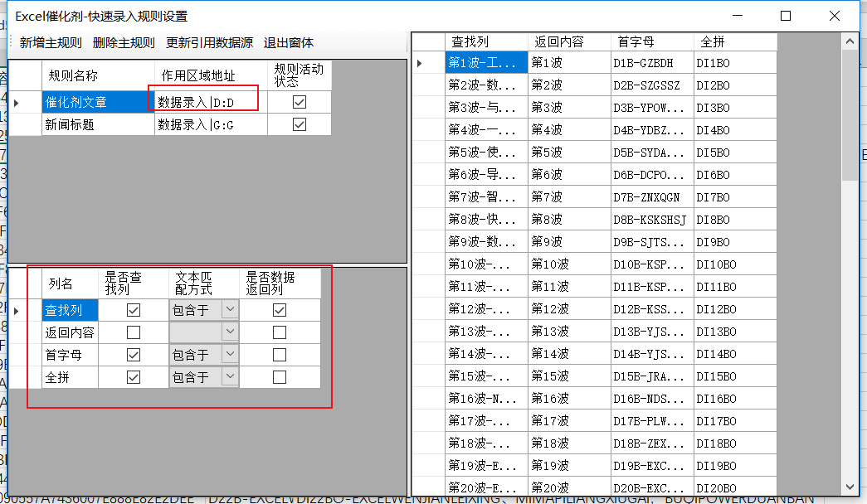Click the scrollbar up arrow in data grid
Screen dimensions: 867x504
pyautogui.click(x=850, y=41)
